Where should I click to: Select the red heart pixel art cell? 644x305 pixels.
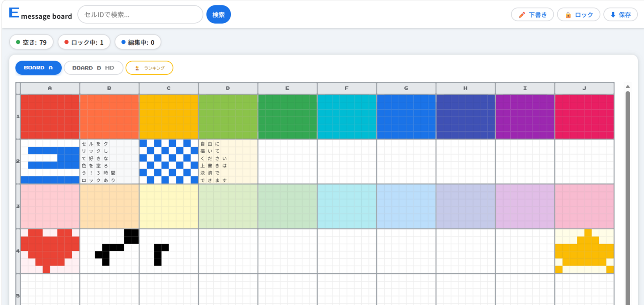50,251
